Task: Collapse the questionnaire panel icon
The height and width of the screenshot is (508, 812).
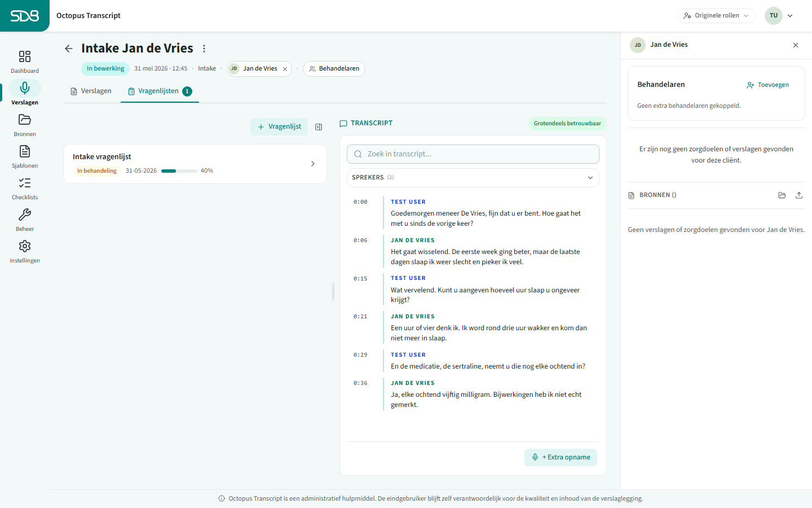Action: coord(319,127)
